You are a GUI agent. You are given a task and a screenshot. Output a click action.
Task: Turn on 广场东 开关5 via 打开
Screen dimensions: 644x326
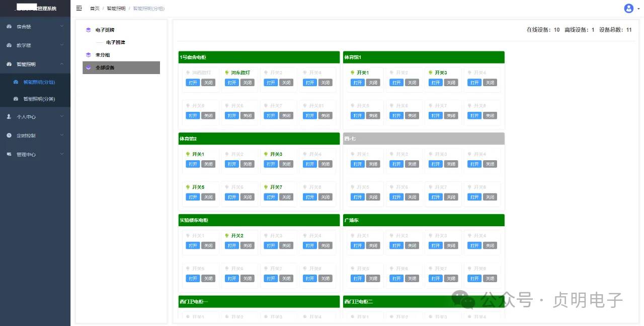pos(357,278)
